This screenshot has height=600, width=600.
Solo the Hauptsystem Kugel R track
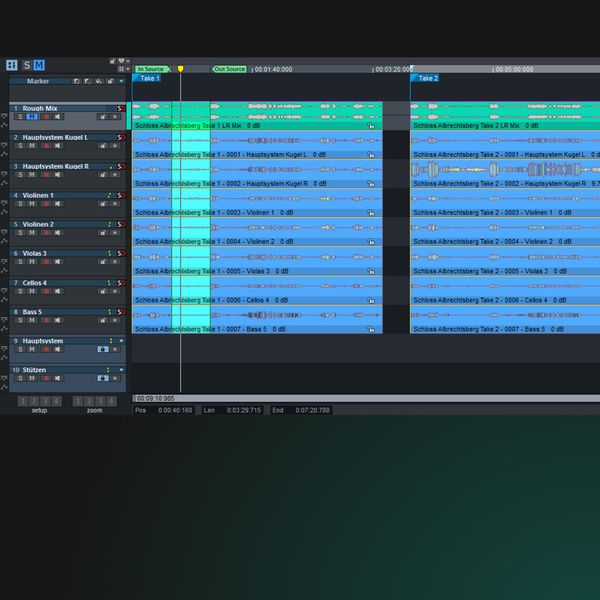[x=20, y=175]
